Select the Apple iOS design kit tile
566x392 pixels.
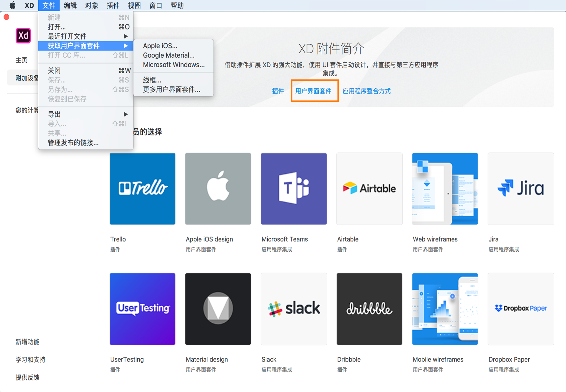click(218, 189)
